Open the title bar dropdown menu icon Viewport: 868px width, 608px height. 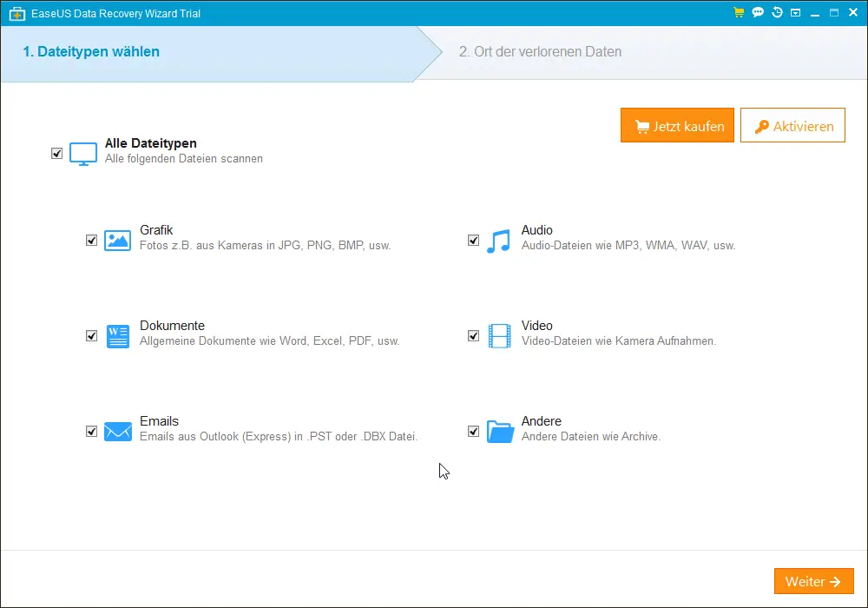(x=795, y=13)
